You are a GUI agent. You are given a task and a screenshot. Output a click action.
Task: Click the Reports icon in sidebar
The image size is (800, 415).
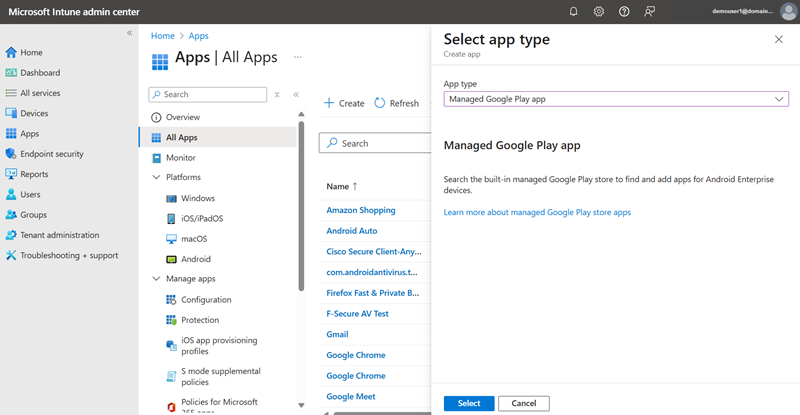[11, 174]
